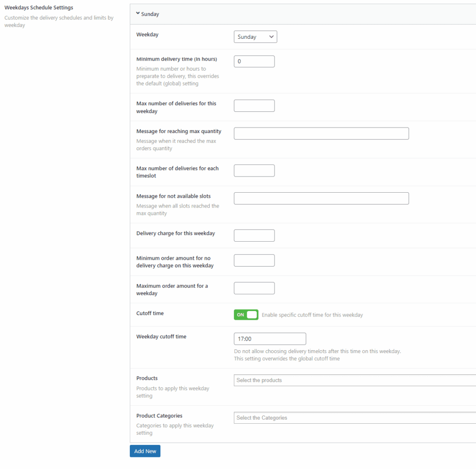This screenshot has width=476, height=469.
Task: Click the Sunday section header bar
Action: tap(300, 14)
